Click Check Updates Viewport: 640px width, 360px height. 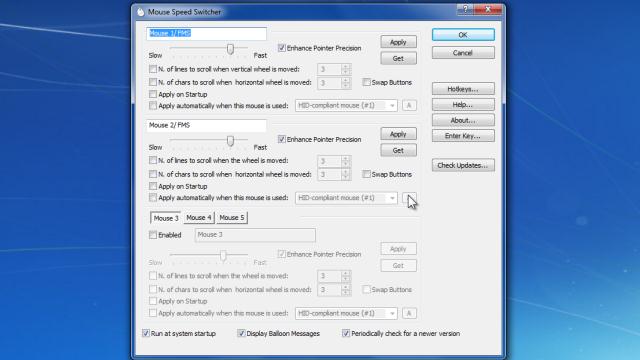(463, 165)
